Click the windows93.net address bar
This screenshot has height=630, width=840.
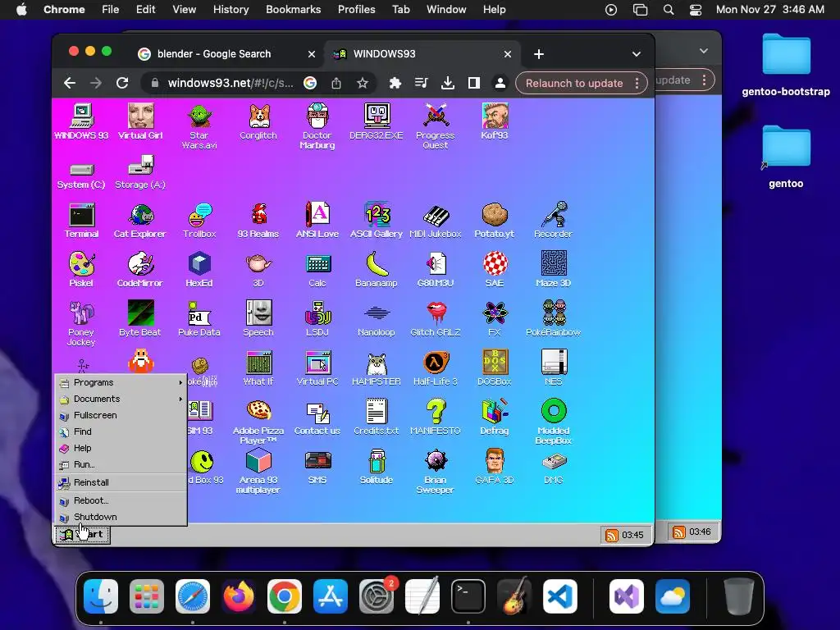point(231,83)
